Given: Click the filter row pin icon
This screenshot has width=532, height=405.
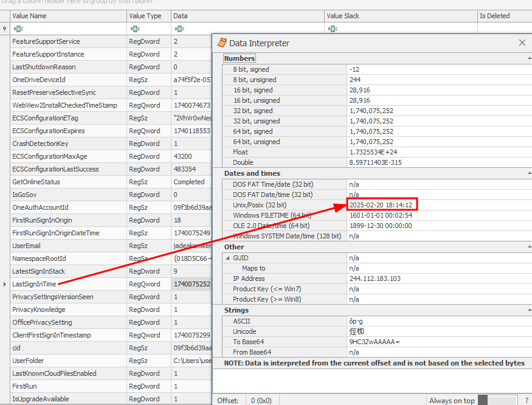Looking at the screenshot, I should point(4,29).
